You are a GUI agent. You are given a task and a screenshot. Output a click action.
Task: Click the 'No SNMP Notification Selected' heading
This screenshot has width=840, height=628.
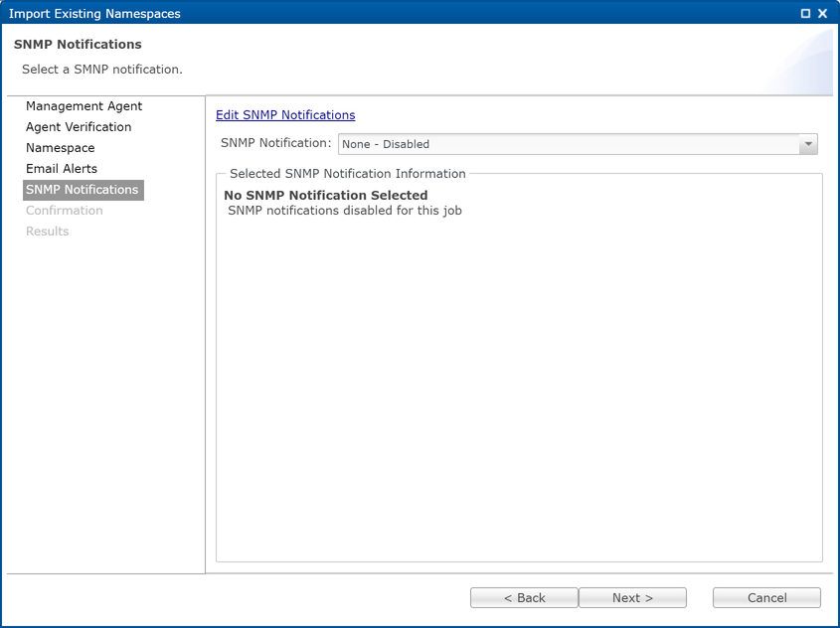(x=326, y=196)
